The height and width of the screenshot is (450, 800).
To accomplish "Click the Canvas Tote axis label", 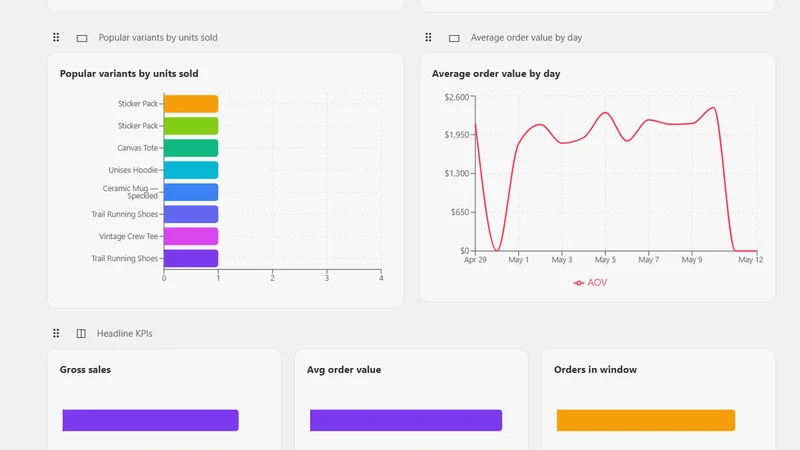I will [x=138, y=148].
